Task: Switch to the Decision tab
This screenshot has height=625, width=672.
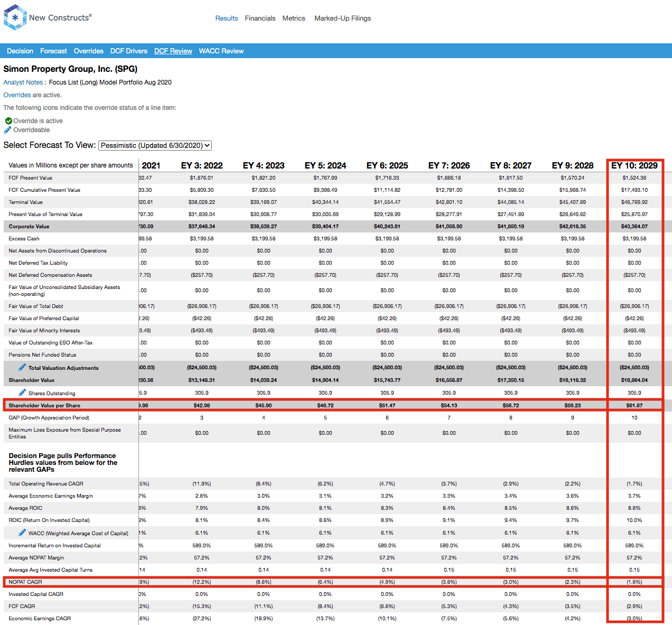Action: pos(20,51)
